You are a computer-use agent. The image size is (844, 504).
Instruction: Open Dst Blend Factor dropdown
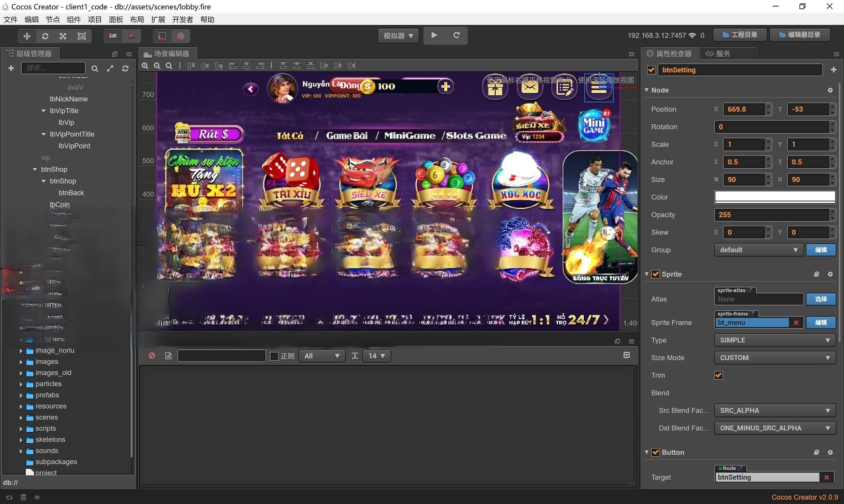775,428
